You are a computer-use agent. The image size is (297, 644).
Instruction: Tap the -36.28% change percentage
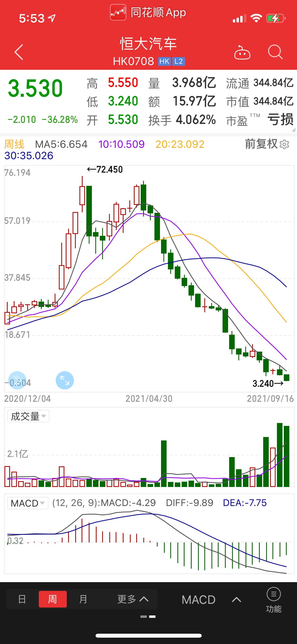(x=60, y=120)
